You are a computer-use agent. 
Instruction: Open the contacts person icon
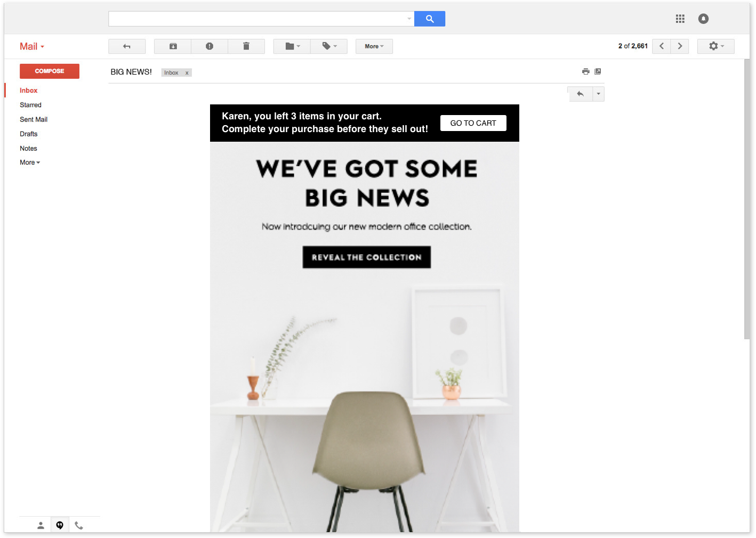point(41,525)
